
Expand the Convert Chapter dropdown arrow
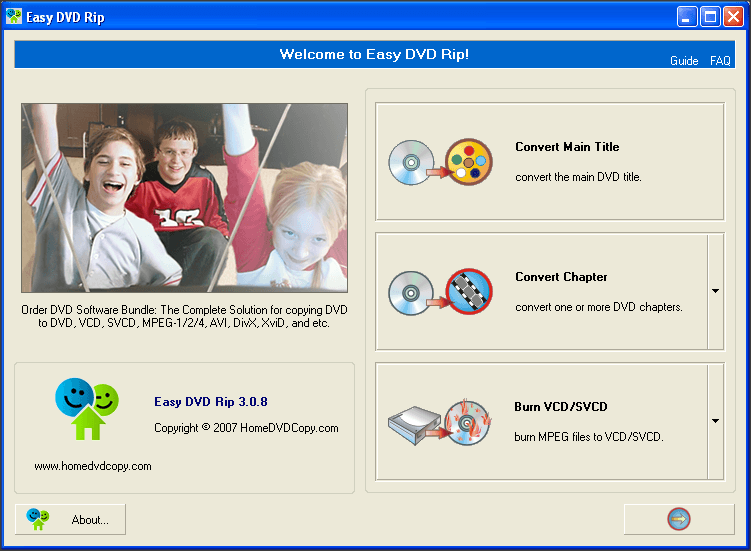(x=715, y=291)
